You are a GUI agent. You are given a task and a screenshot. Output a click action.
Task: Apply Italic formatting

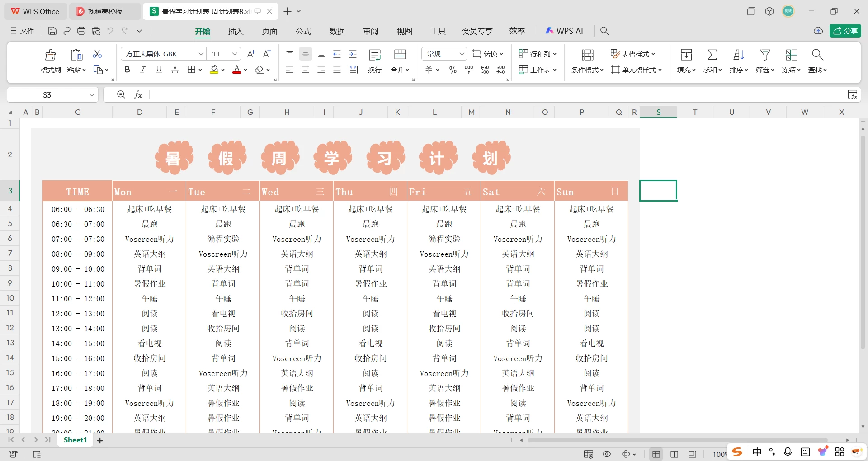coord(143,70)
